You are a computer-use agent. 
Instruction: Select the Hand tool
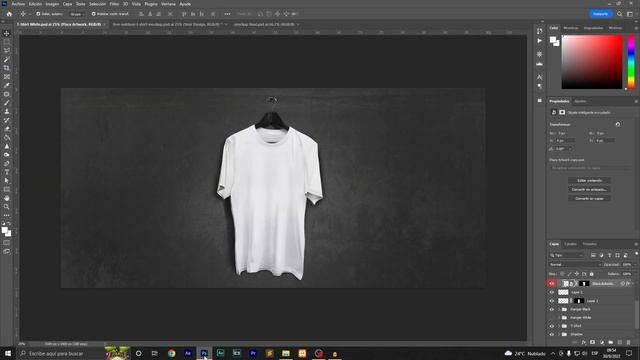coord(7,198)
